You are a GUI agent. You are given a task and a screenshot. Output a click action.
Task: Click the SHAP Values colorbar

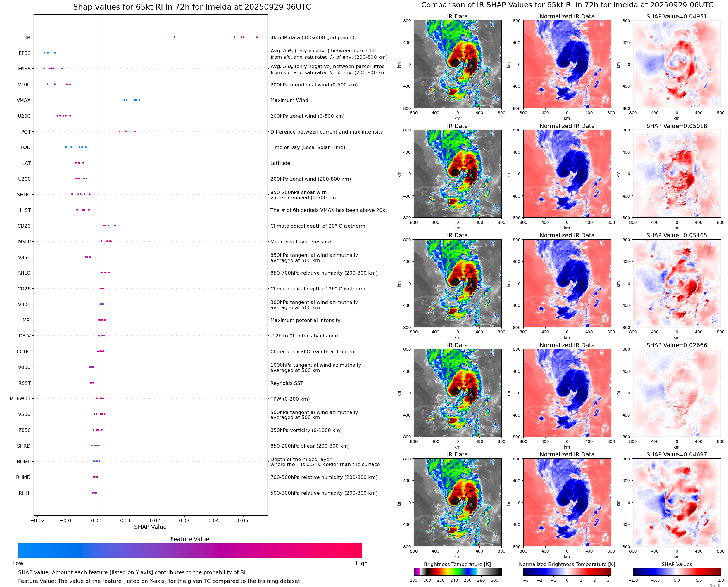(677, 572)
